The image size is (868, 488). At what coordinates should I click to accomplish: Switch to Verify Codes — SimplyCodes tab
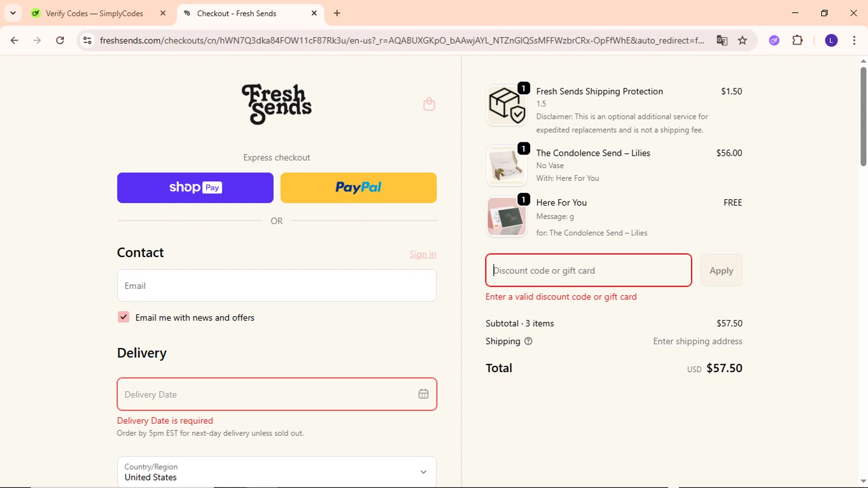(x=94, y=13)
